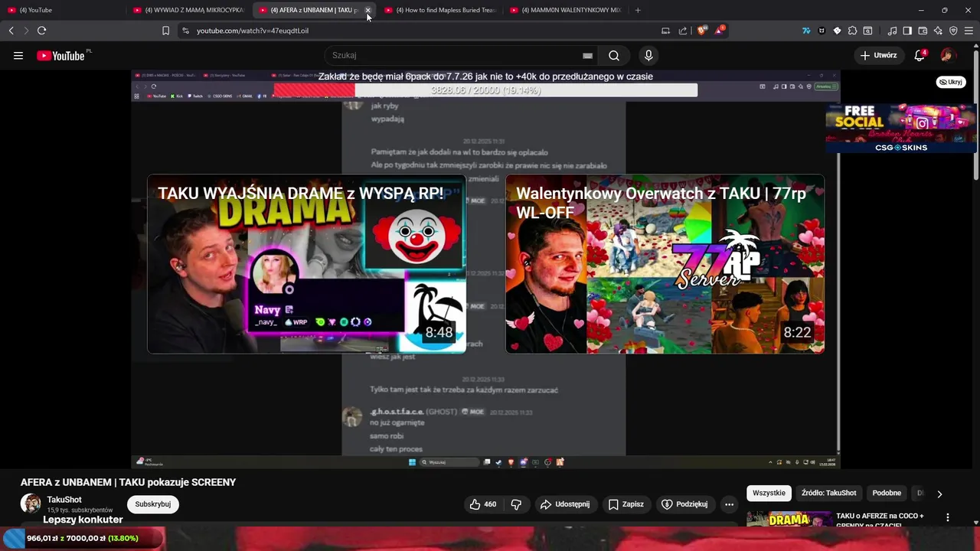Open the DRAMA sidebar video thumbnail
The width and height of the screenshot is (980, 551).
[x=789, y=520]
